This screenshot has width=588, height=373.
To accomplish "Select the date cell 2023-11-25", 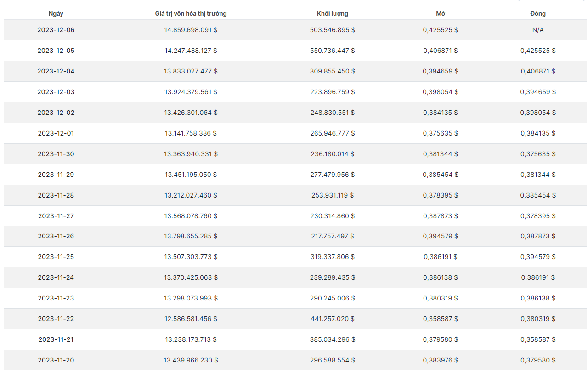I will pyautogui.click(x=56, y=257).
